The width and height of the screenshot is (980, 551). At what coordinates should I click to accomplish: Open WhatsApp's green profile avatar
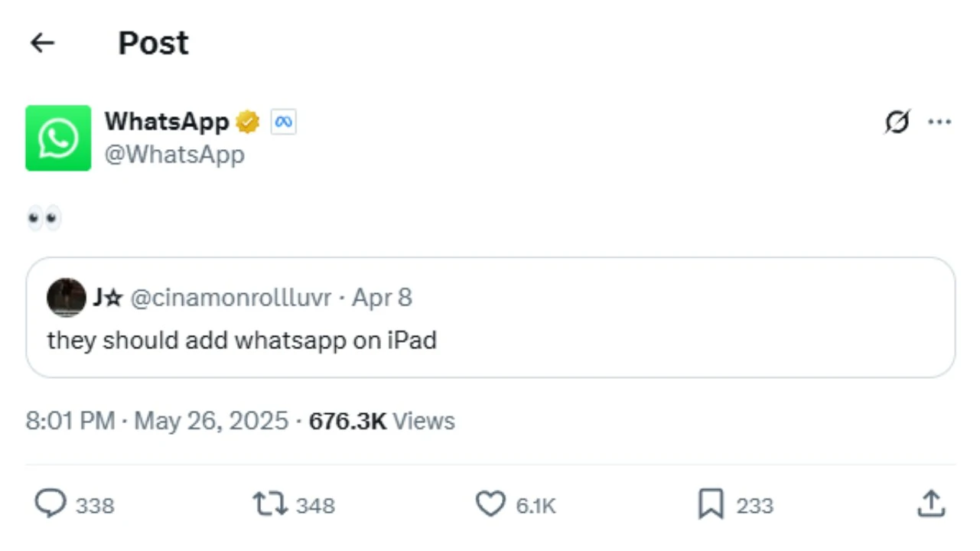coord(58,139)
